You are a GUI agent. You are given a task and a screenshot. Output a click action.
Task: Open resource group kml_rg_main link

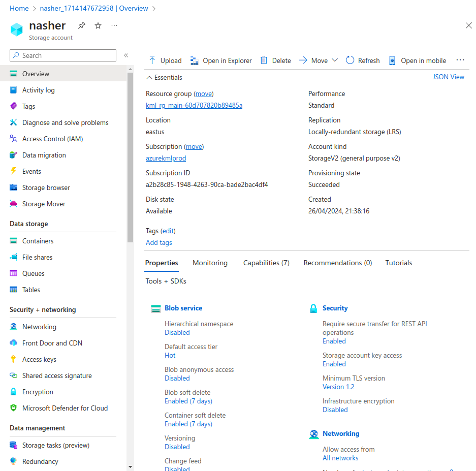pos(194,105)
